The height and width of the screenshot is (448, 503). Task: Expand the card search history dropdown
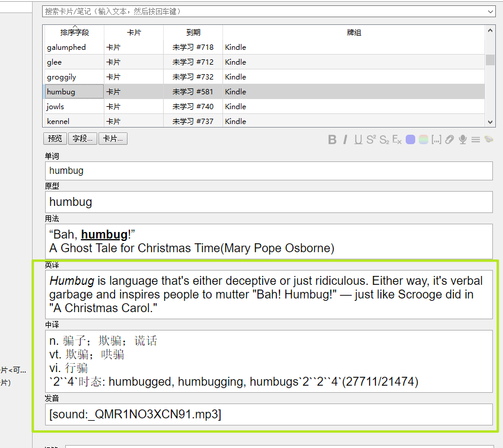click(490, 12)
